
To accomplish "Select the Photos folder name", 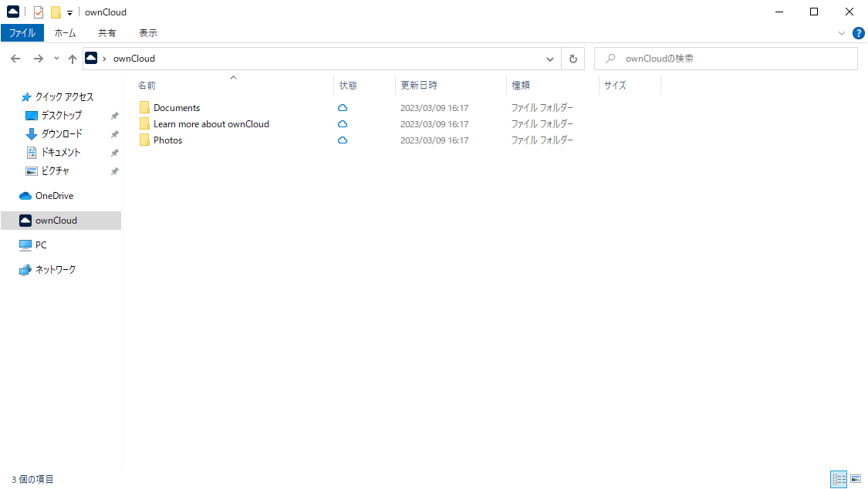I will pos(167,140).
